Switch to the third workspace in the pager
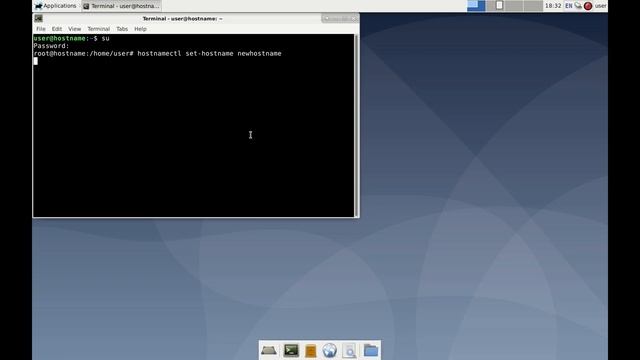Image resolution: width=640 pixels, height=360 pixels. pyautogui.click(x=514, y=6)
